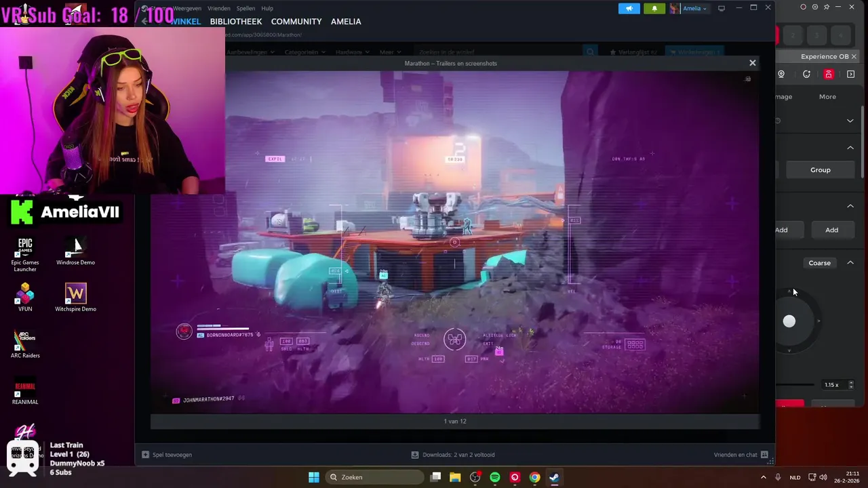Click the microphone icon in system tray
This screenshot has height=488, width=868.
[x=778, y=477]
